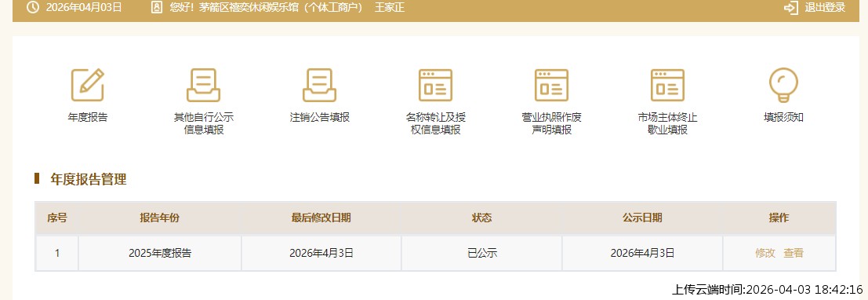Click 修改 for the 2025年度报告 row
The height and width of the screenshot is (300, 868).
click(x=765, y=254)
